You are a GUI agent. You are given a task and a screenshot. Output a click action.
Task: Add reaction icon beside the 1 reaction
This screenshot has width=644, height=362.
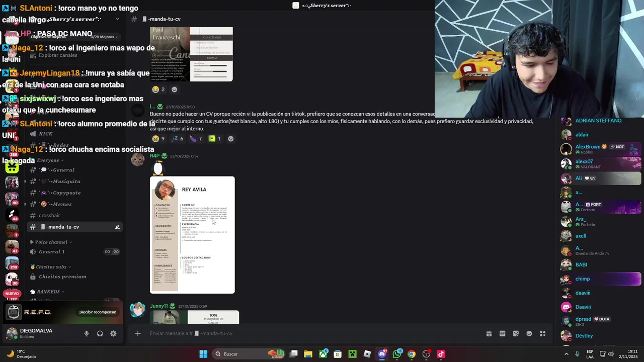(230, 139)
